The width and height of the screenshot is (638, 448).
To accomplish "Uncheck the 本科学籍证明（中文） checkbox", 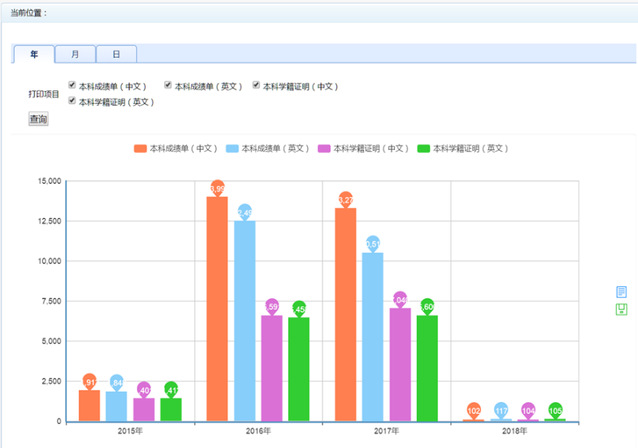I will tap(256, 86).
